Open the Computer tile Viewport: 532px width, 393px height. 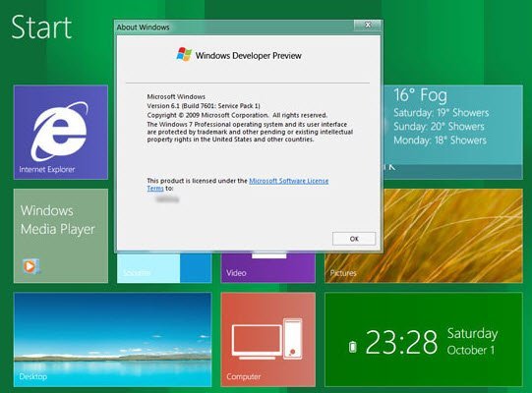pyautogui.click(x=268, y=340)
